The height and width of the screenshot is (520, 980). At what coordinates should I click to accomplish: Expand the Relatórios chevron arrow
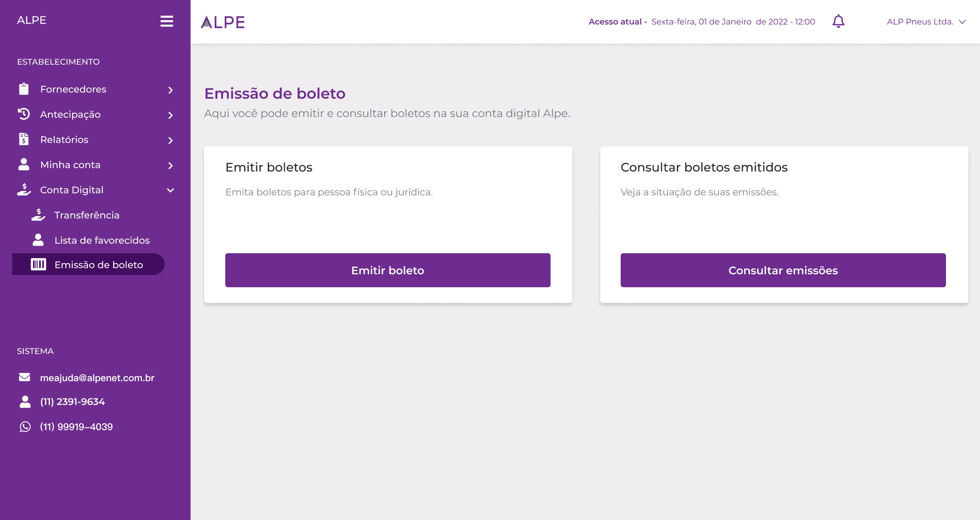tap(170, 140)
